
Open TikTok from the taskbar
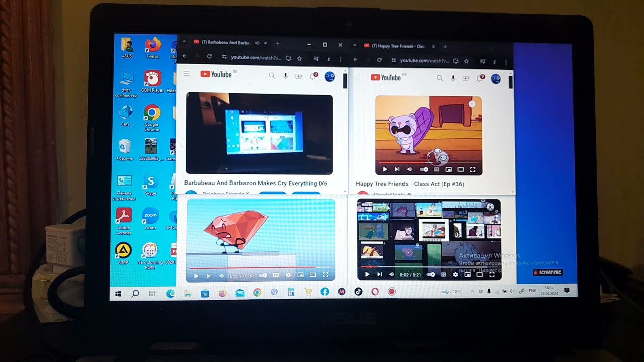click(358, 292)
